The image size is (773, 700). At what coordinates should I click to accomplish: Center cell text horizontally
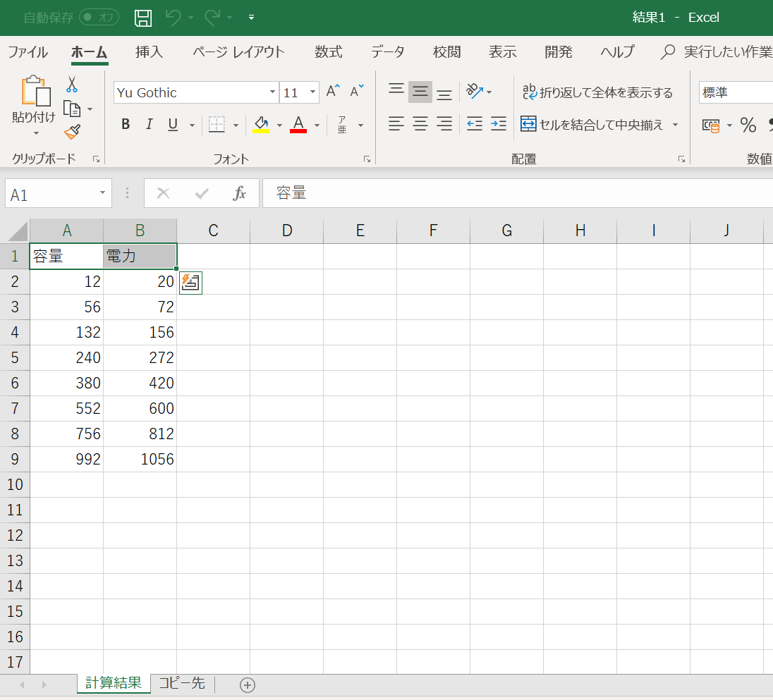point(420,123)
